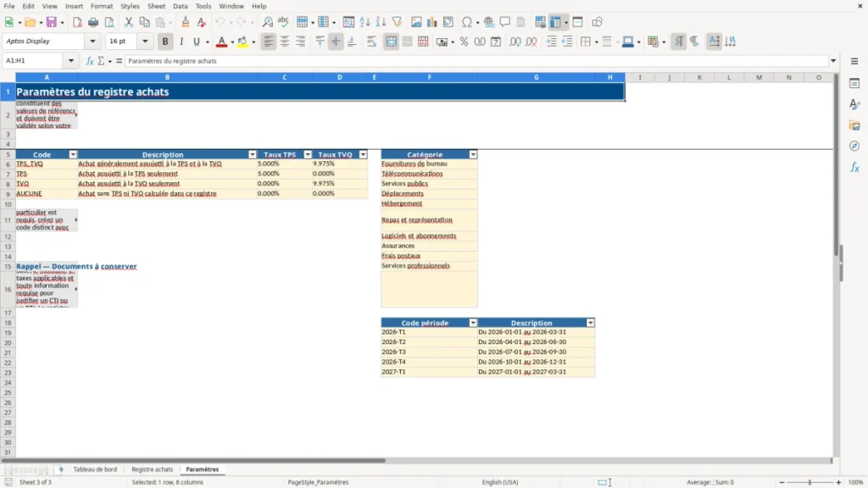The width and height of the screenshot is (868, 488).
Task: Open the Sheet menu
Action: point(156,6)
